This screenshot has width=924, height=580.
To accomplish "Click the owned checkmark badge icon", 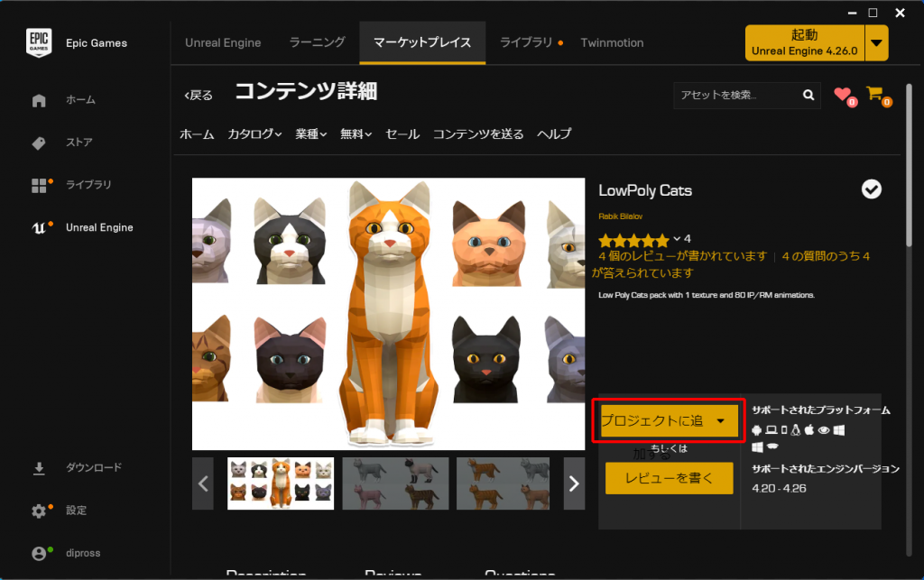I will 872,189.
